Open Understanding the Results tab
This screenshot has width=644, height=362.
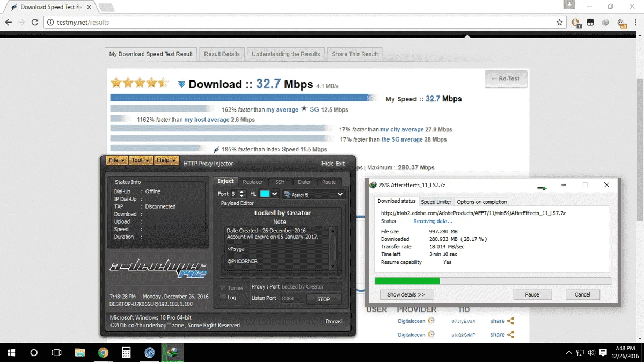286,54
